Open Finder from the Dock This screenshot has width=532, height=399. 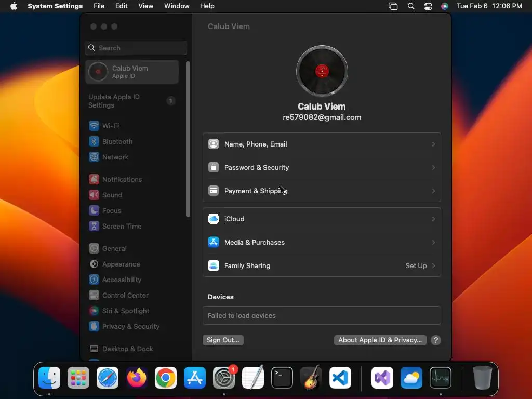click(49, 378)
